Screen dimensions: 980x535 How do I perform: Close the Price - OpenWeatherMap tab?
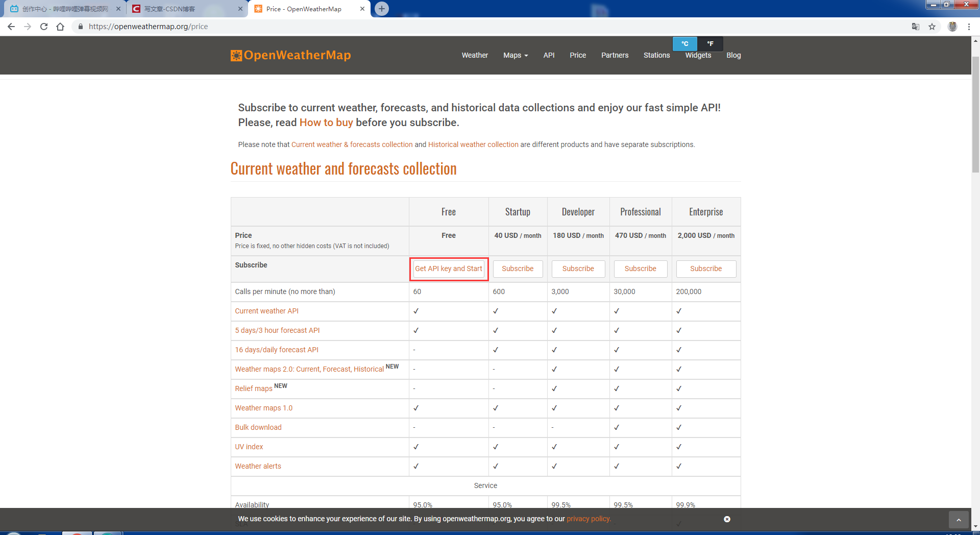pyautogui.click(x=362, y=9)
